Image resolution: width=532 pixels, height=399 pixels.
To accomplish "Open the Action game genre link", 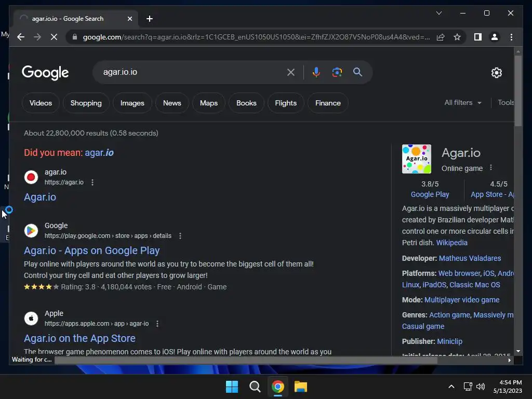I will (x=449, y=315).
